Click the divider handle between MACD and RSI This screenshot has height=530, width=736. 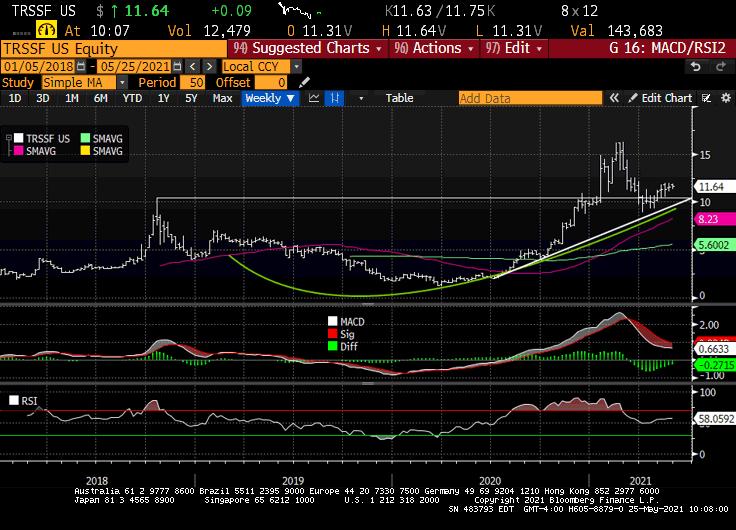[x=368, y=383]
